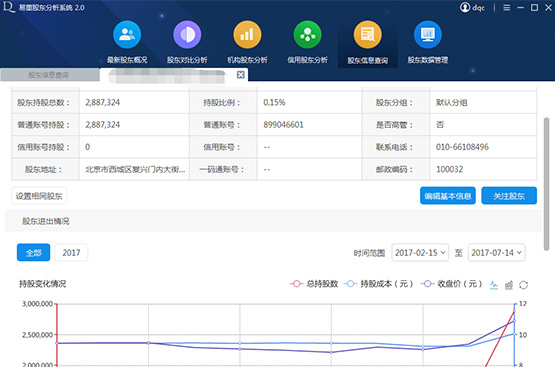Switch chart to line view icon

click(x=494, y=285)
